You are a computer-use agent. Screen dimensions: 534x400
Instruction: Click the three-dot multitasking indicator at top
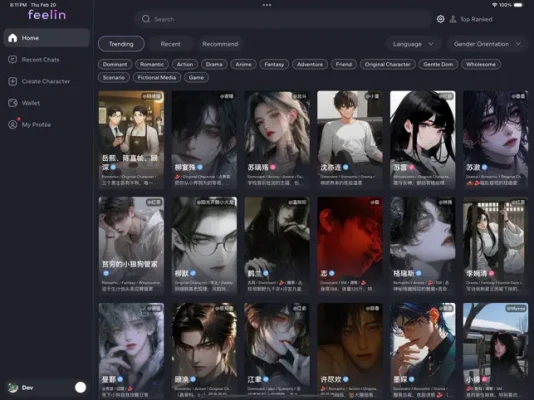pos(267,5)
